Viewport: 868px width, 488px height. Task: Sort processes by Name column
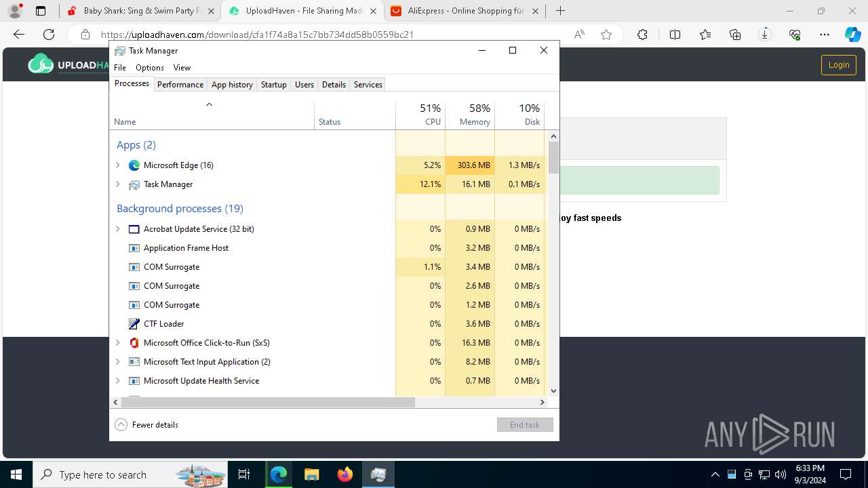point(212,115)
